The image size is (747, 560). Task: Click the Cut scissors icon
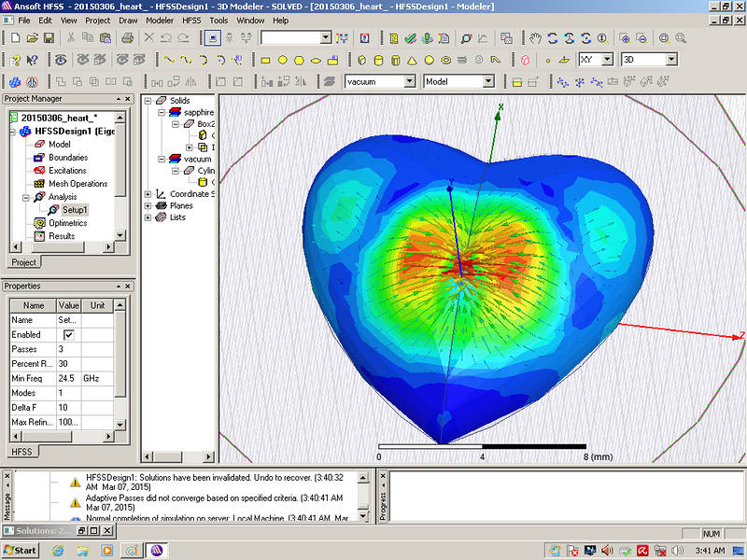point(71,38)
